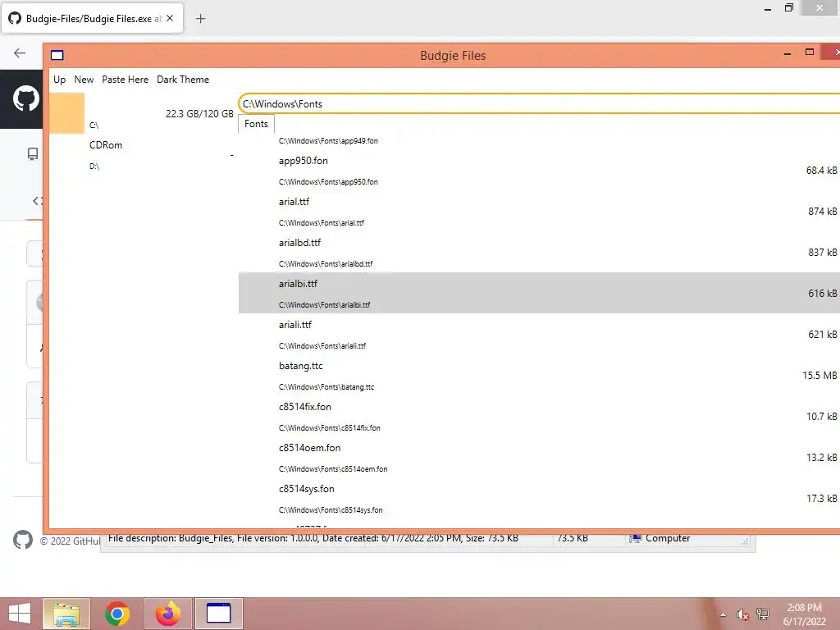
Task: Click the Budgie Files taskbar button
Action: pos(218,614)
